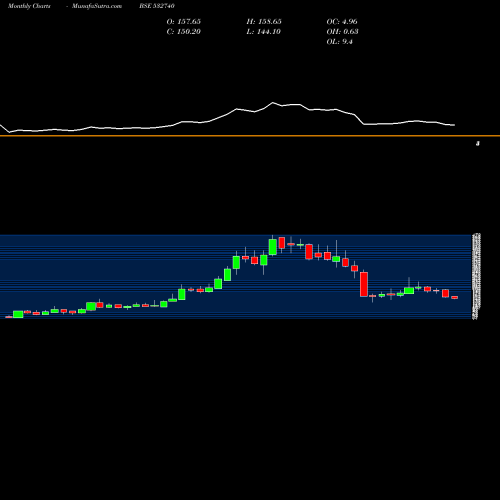Click the large red candle of the sharp drop
500x500 pixels.
coord(364,284)
